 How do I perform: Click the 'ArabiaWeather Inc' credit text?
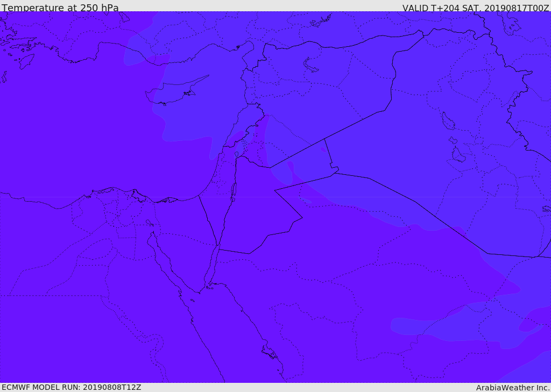[513, 388]
